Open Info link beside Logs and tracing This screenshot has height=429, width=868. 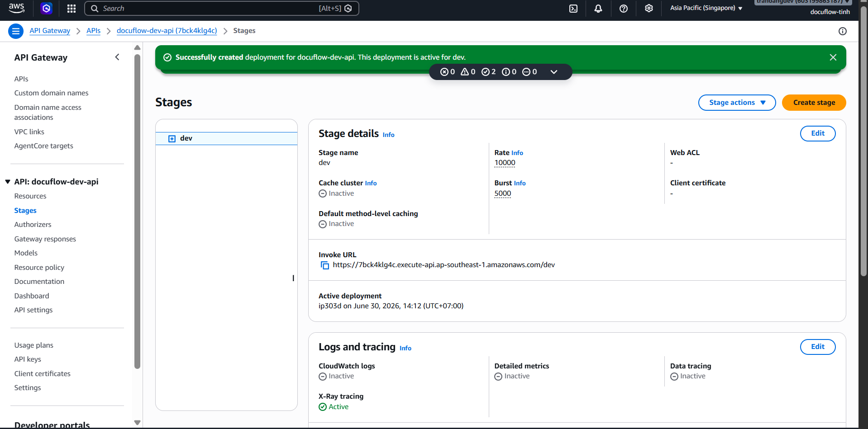coord(405,348)
